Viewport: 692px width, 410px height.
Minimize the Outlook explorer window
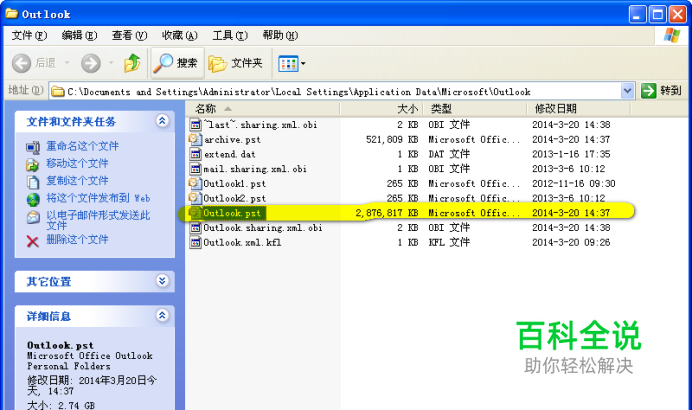(637, 14)
